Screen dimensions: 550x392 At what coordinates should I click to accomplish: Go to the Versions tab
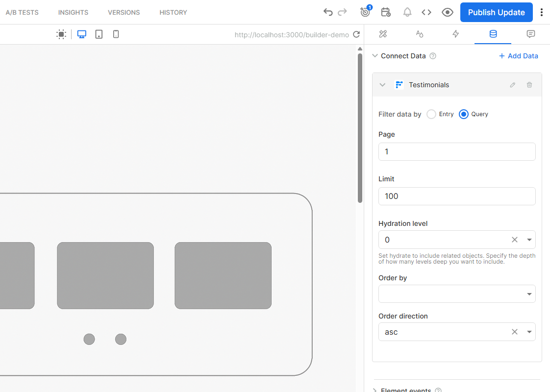coord(124,12)
